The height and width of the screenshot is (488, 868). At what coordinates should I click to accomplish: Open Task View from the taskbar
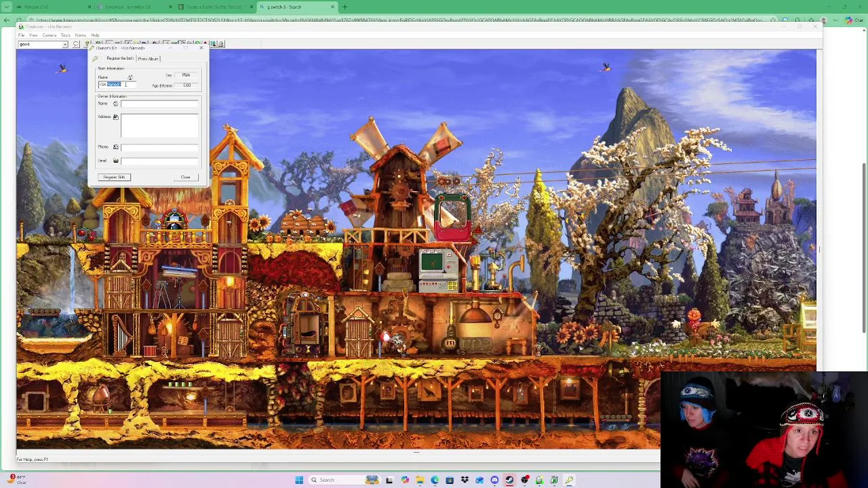389,480
